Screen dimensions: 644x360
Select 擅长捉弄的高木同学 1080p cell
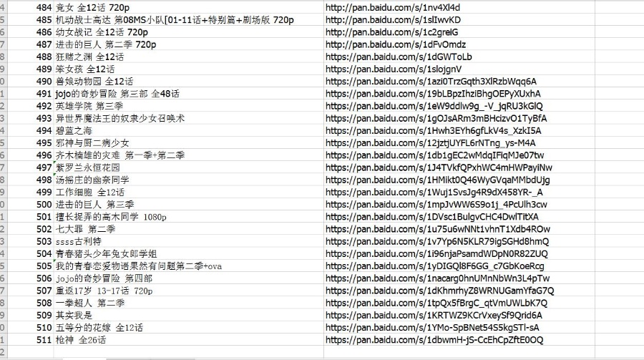coord(188,217)
